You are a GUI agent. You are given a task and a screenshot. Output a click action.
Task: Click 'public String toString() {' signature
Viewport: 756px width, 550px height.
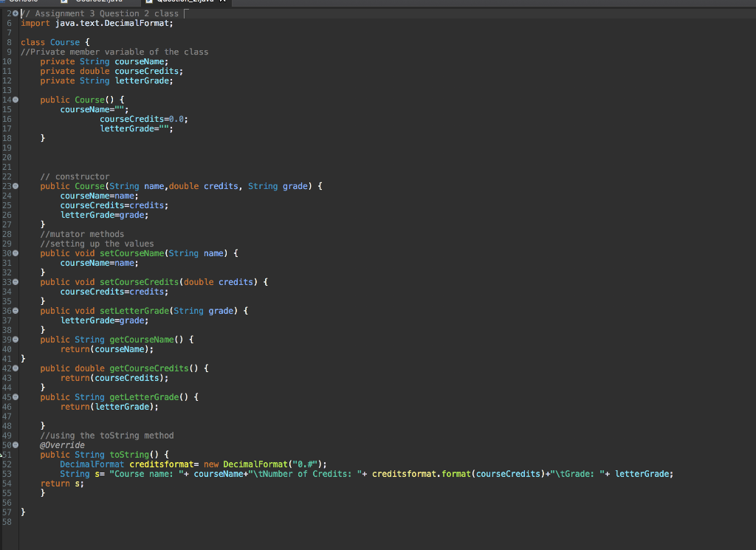(x=105, y=455)
